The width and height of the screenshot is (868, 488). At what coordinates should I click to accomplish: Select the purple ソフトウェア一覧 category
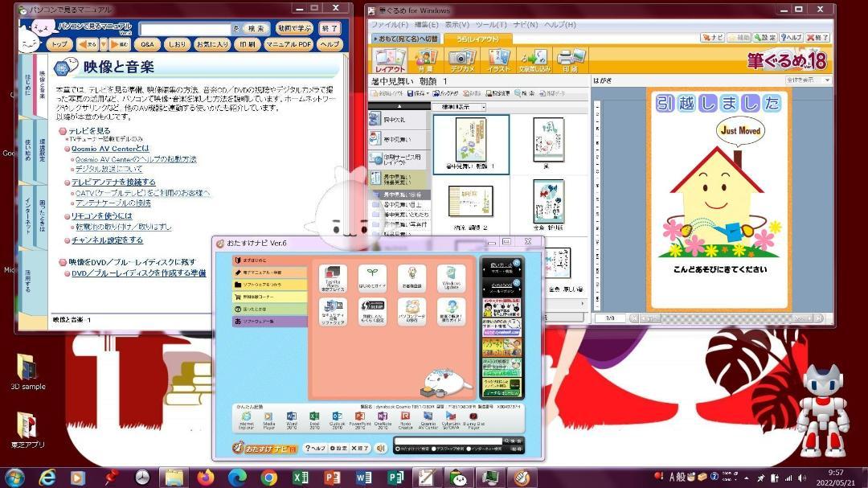coord(269,322)
